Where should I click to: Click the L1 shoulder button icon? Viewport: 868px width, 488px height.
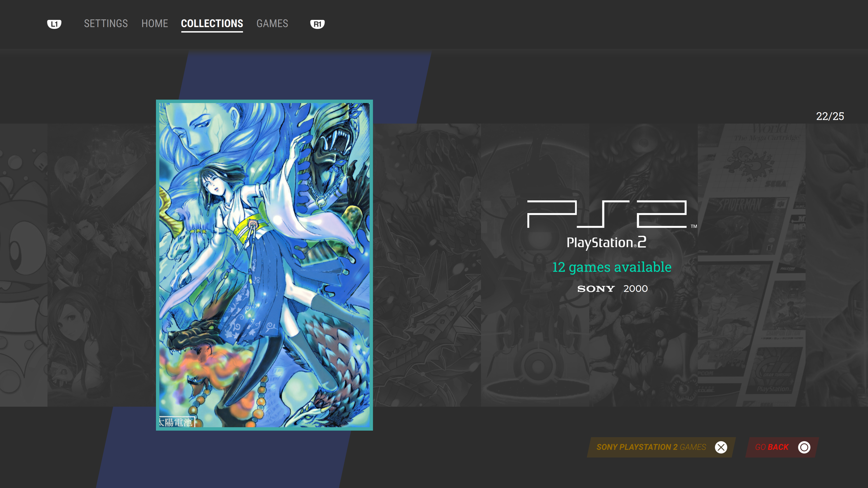click(x=54, y=24)
